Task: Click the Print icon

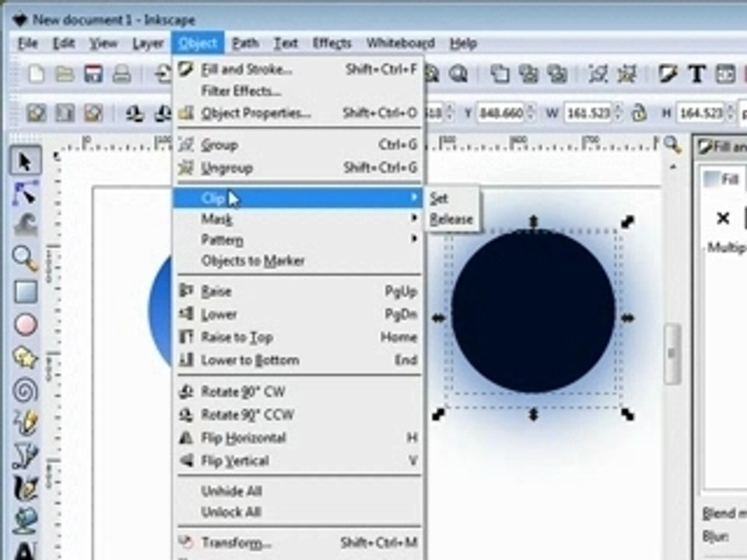Action: (x=122, y=75)
